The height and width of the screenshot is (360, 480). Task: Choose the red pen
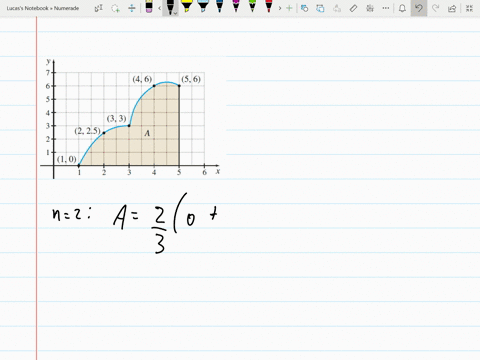tap(269, 6)
